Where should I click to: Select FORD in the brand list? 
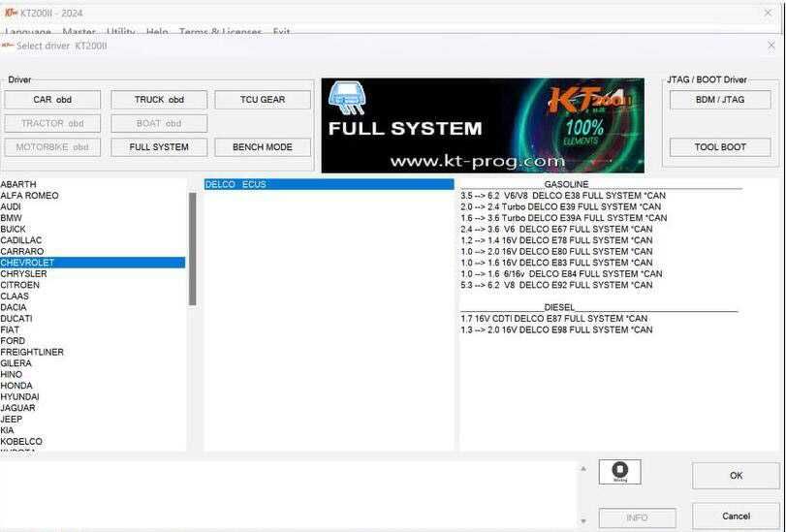click(x=93, y=340)
